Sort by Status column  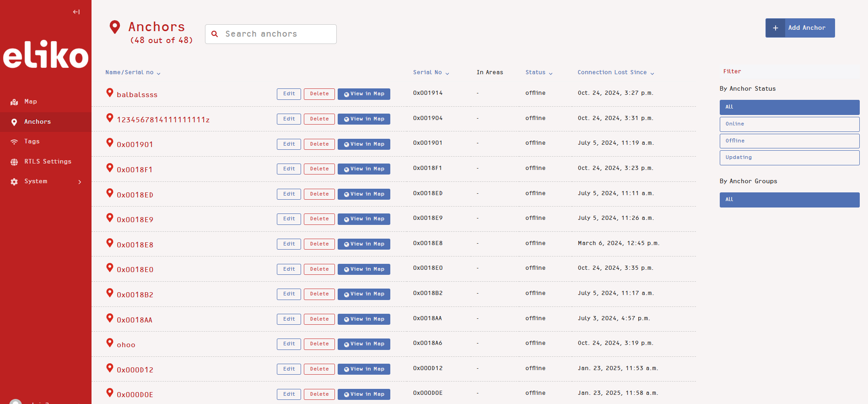point(539,72)
